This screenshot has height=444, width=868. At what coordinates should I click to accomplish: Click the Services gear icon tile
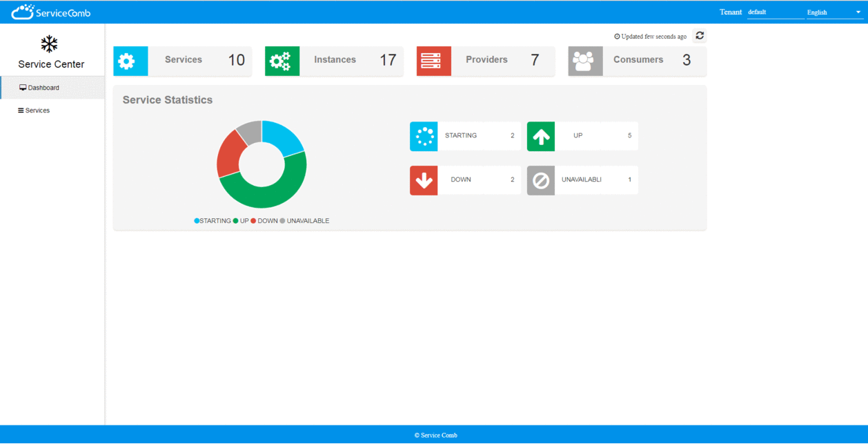click(x=130, y=61)
